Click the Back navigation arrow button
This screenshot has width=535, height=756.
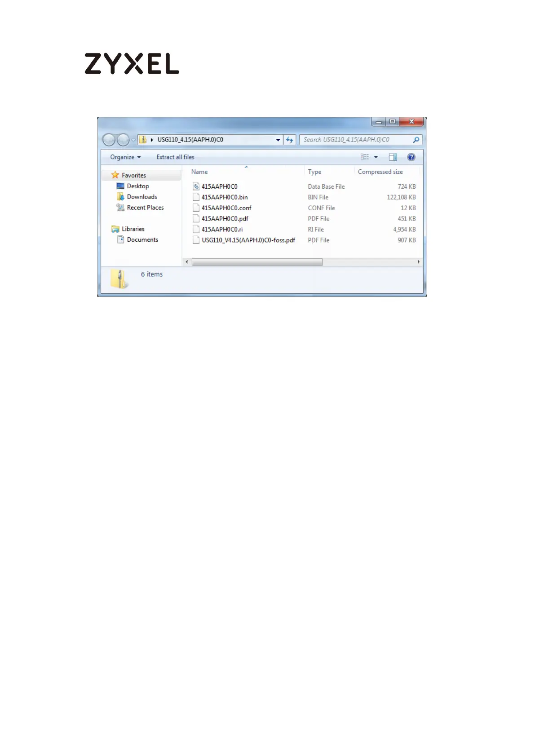pyautogui.click(x=109, y=140)
